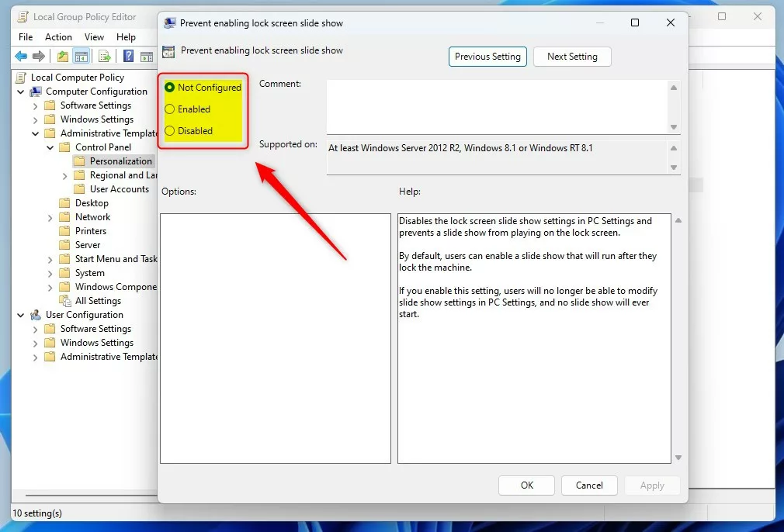Image resolution: width=784 pixels, height=532 pixels.
Task: Click the Next Setting button
Action: [572, 57]
